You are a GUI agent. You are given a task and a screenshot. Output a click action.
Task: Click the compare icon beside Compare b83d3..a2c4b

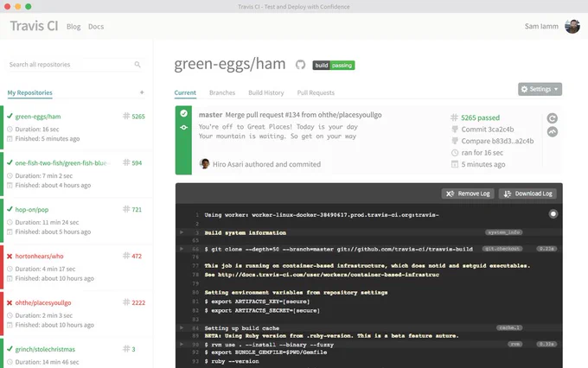(x=455, y=142)
